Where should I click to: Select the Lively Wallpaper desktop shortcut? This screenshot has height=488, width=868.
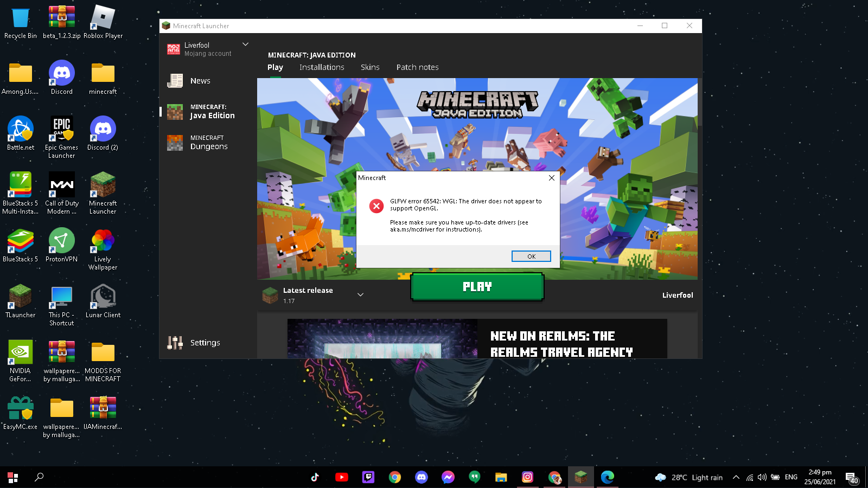point(103,249)
